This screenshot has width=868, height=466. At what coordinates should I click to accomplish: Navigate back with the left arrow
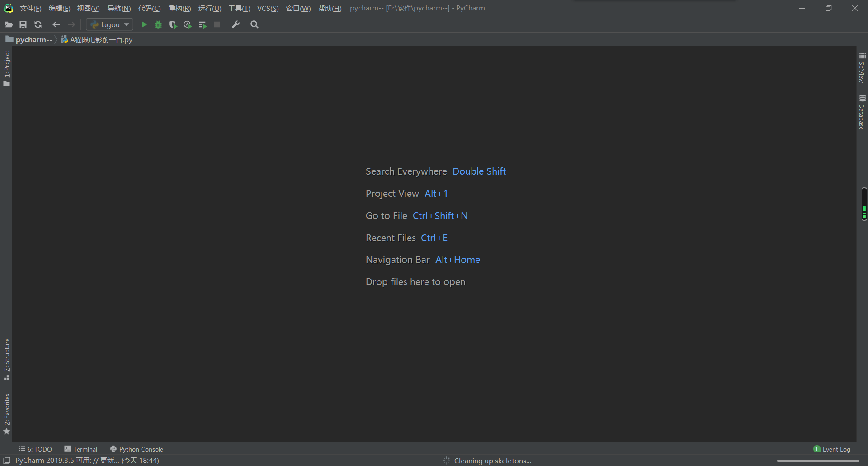(x=57, y=24)
